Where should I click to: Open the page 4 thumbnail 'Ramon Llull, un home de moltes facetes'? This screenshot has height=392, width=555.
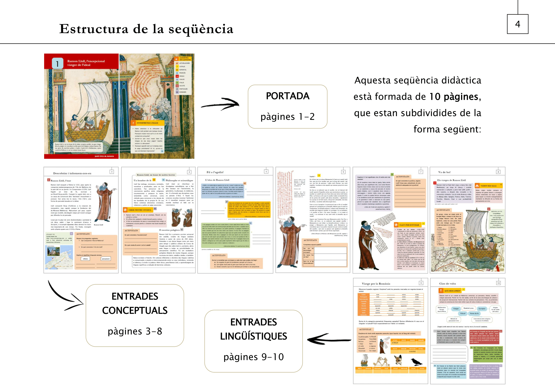tap(158, 220)
